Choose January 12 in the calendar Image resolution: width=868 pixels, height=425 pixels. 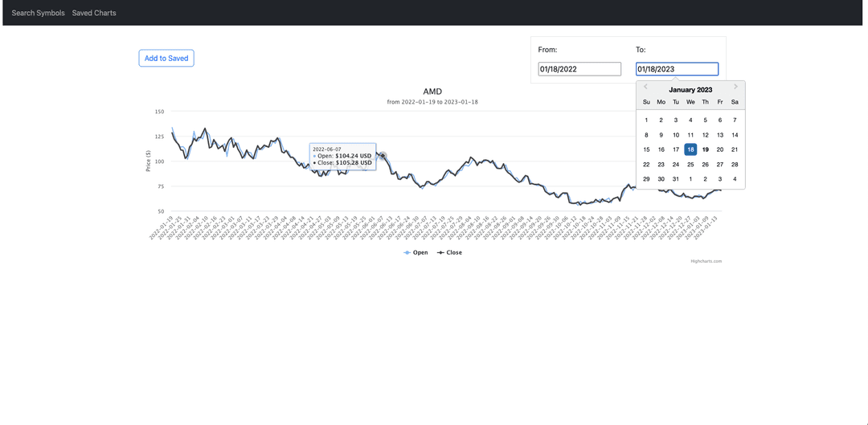click(706, 135)
